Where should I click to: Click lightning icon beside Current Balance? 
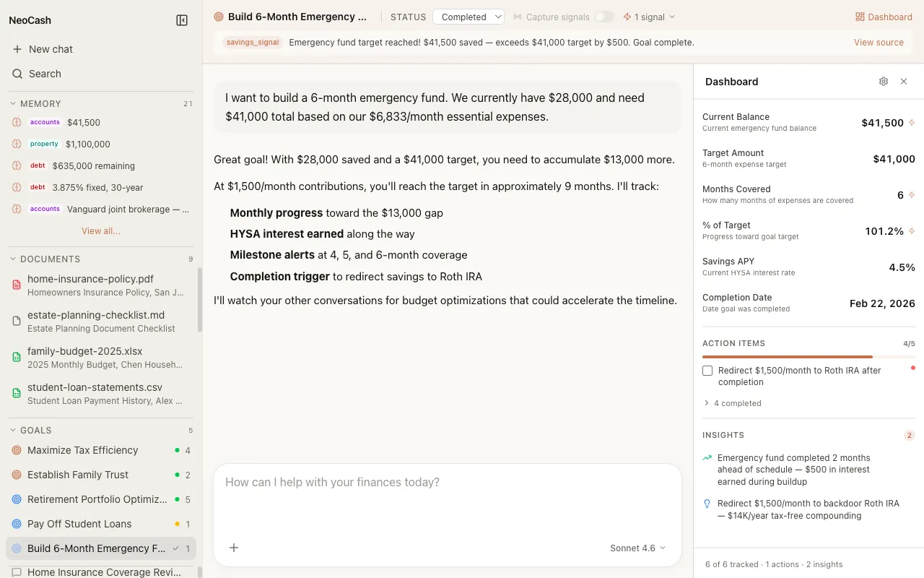pyautogui.click(x=912, y=123)
